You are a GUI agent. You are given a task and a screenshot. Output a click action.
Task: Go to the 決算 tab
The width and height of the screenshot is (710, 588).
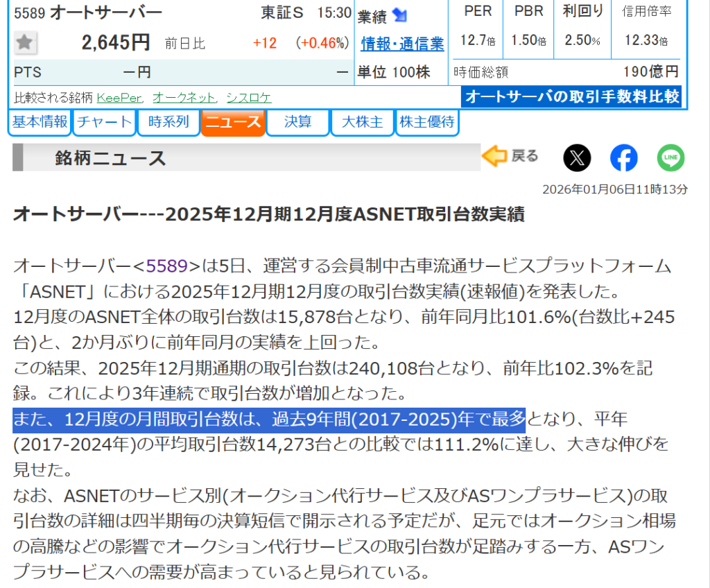pos(297,123)
